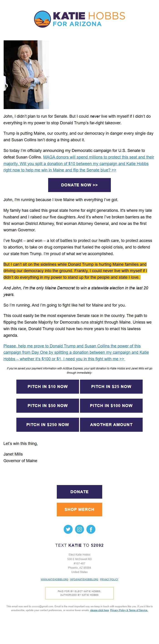
Task: Donate with PITCH IN $100 NOW
Action: tap(111, 405)
